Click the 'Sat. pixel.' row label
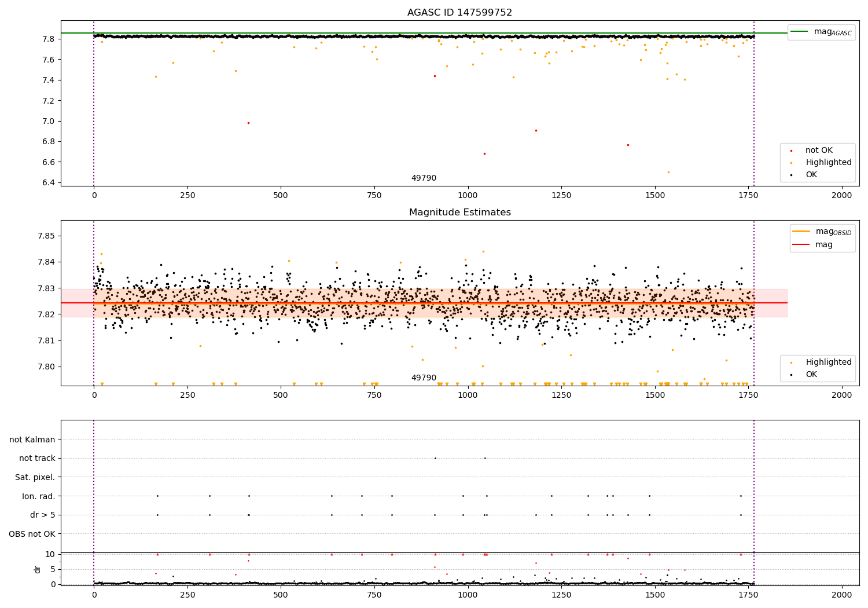 click(x=35, y=477)
